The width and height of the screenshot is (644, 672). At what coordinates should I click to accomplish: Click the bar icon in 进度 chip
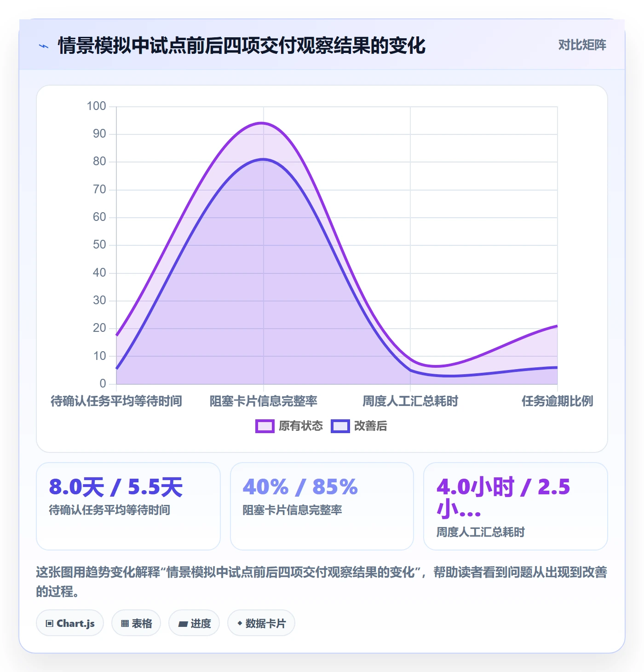point(183,624)
